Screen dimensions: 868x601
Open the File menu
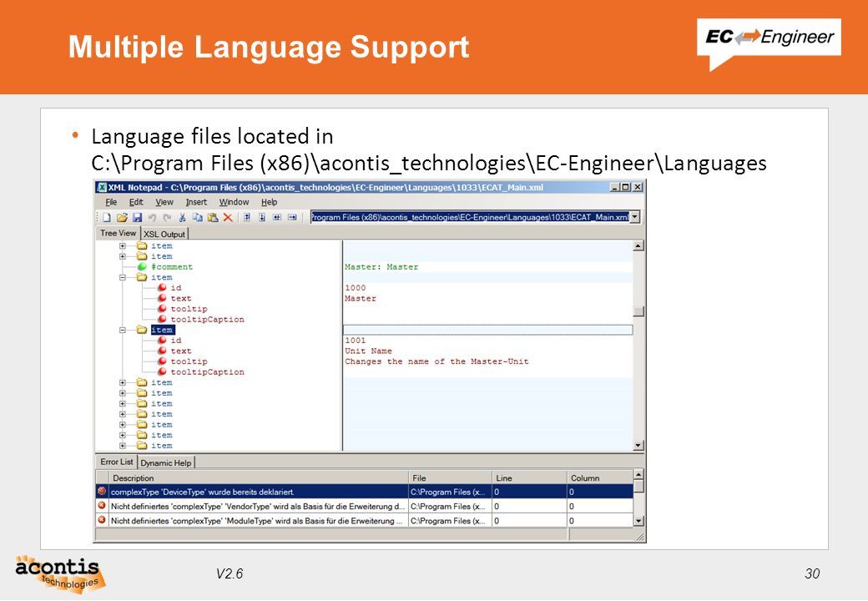111,202
